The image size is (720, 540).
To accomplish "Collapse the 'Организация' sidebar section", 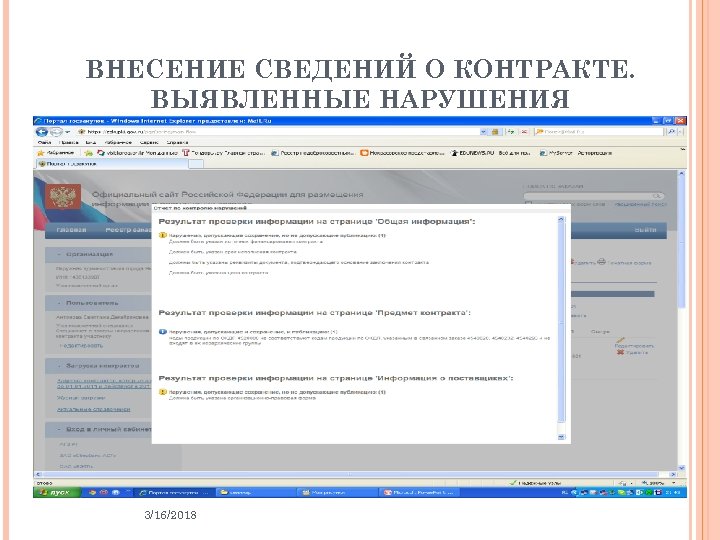I will [59, 254].
